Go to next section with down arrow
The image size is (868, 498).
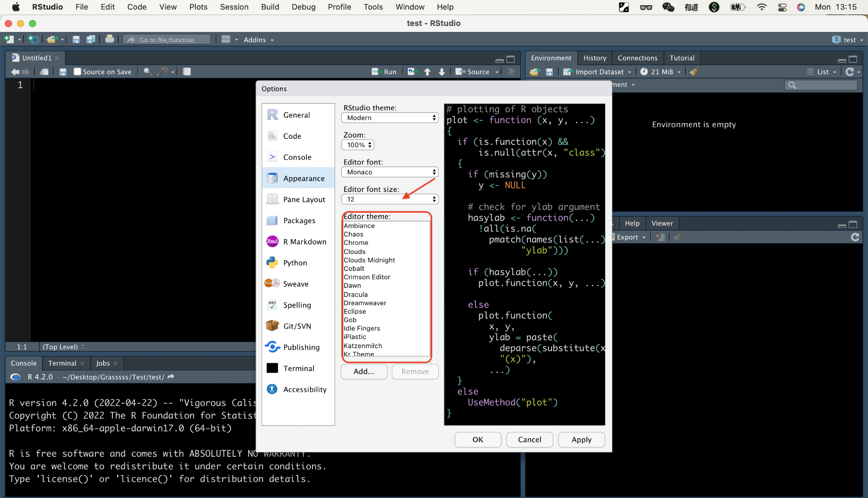pyautogui.click(x=442, y=72)
